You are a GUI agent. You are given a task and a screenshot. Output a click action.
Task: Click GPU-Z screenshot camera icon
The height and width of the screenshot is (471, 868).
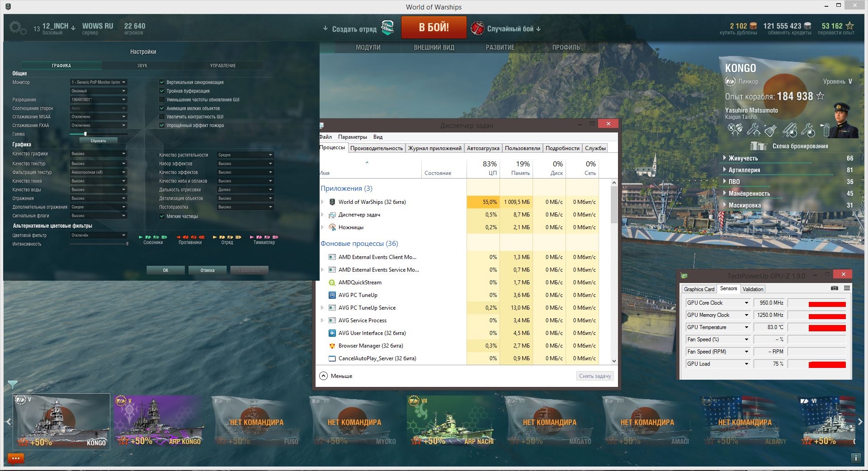tap(835, 288)
